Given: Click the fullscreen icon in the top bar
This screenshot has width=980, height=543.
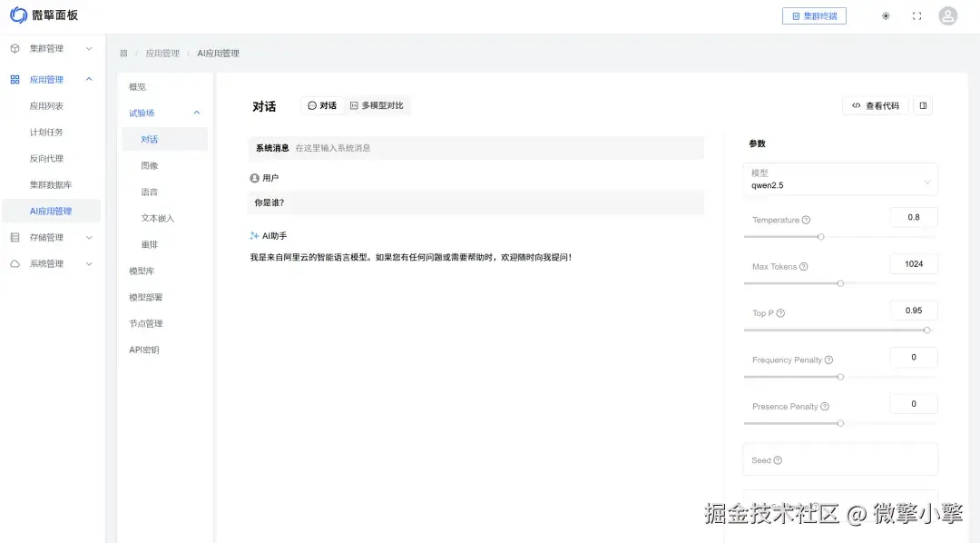Looking at the screenshot, I should pos(916,15).
